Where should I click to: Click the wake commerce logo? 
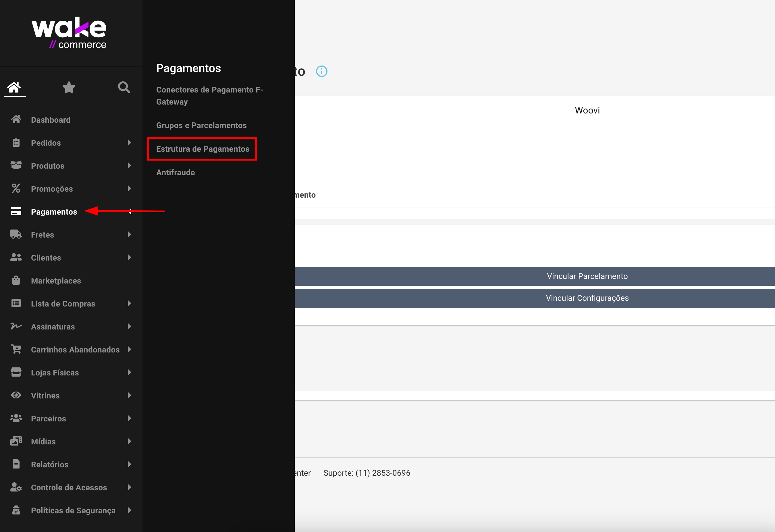coord(69,33)
